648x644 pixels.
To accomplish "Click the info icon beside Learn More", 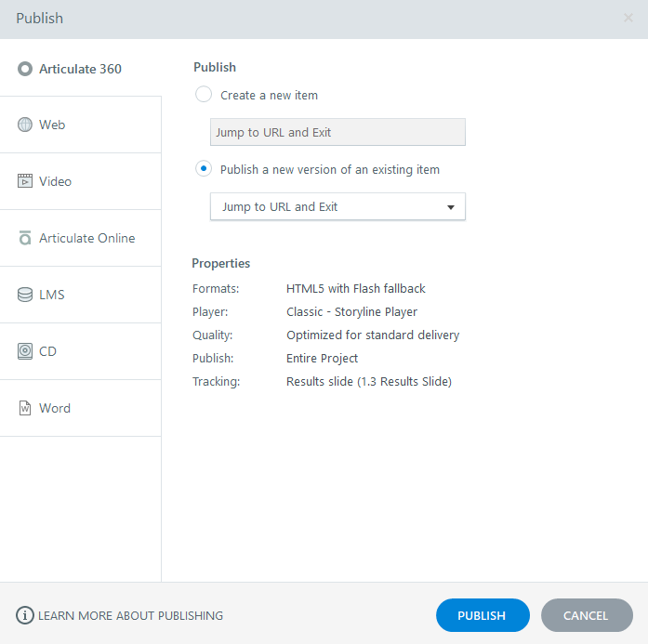I will [25, 615].
